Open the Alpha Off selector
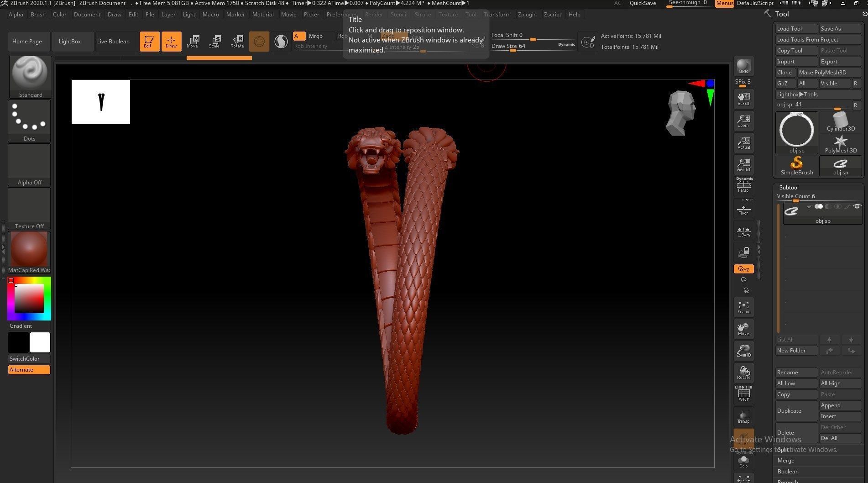Image resolution: width=868 pixels, height=483 pixels. tap(30, 165)
